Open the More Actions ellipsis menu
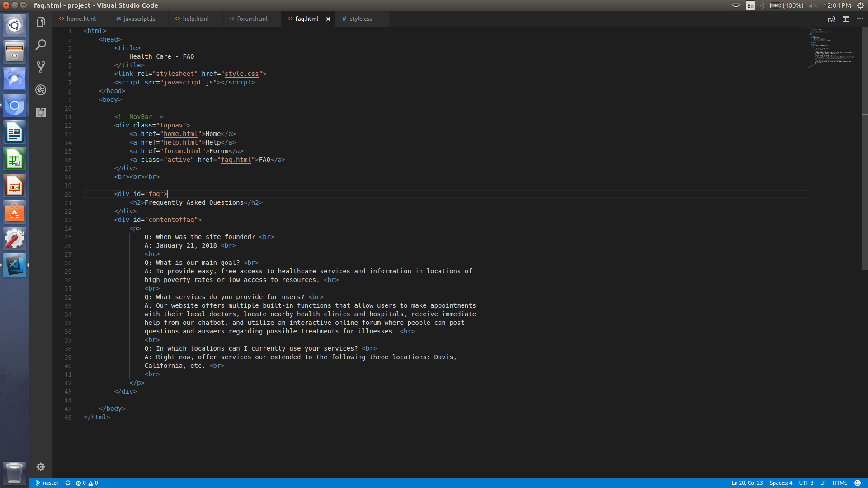This screenshot has height=488, width=868. [x=860, y=19]
